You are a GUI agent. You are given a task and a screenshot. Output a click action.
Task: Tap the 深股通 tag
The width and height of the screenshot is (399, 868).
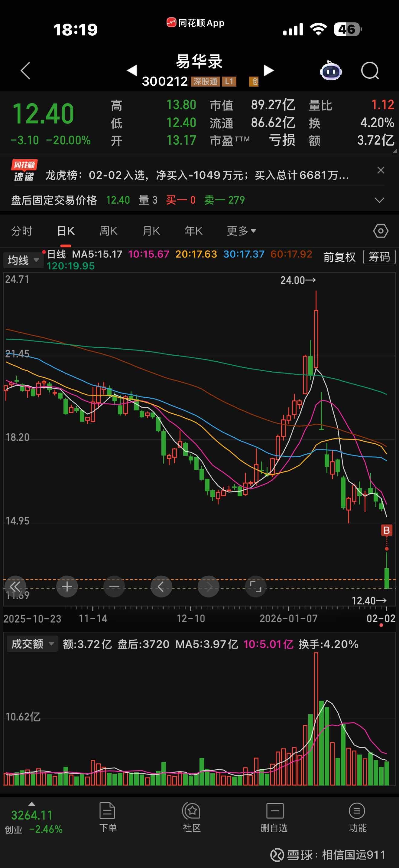point(205,81)
